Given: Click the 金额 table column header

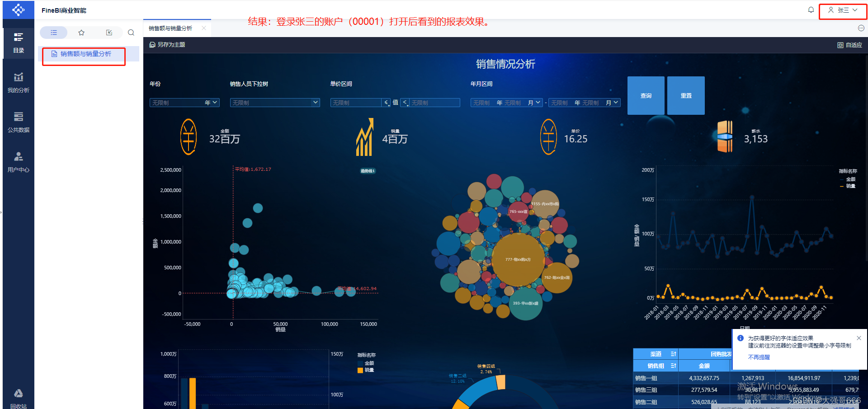Looking at the screenshot, I should tap(704, 366).
